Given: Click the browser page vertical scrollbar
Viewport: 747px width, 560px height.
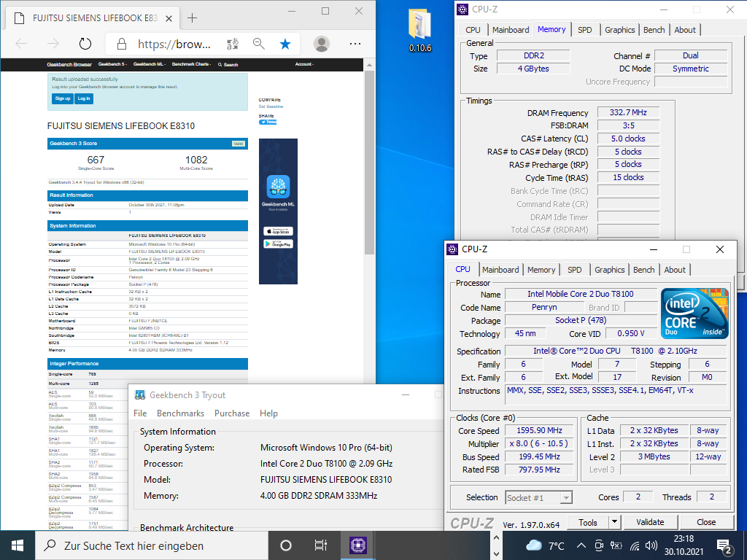Looking at the screenshot, I should click(x=369, y=162).
